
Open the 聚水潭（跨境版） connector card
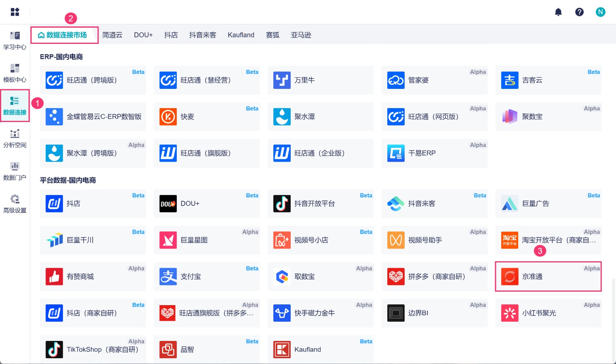pyautogui.click(x=93, y=153)
